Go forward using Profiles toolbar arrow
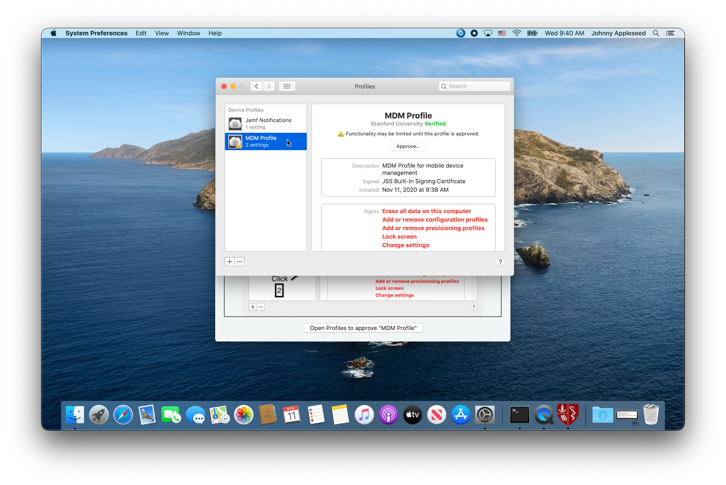The width and height of the screenshot is (726, 485). (269, 86)
